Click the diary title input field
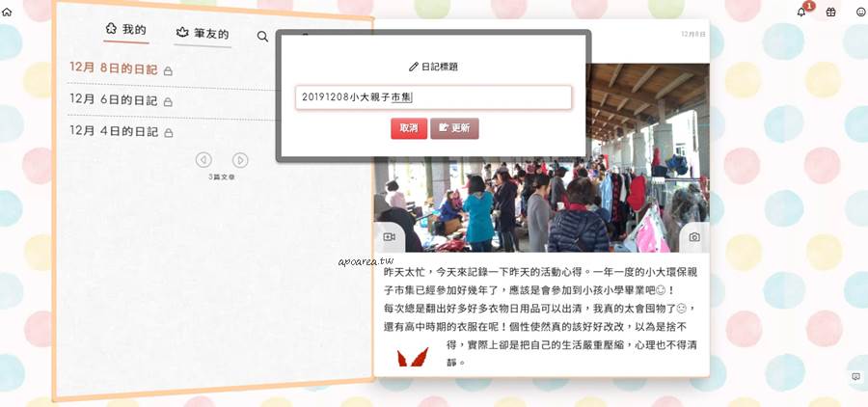The height and width of the screenshot is (407, 868). 433,97
